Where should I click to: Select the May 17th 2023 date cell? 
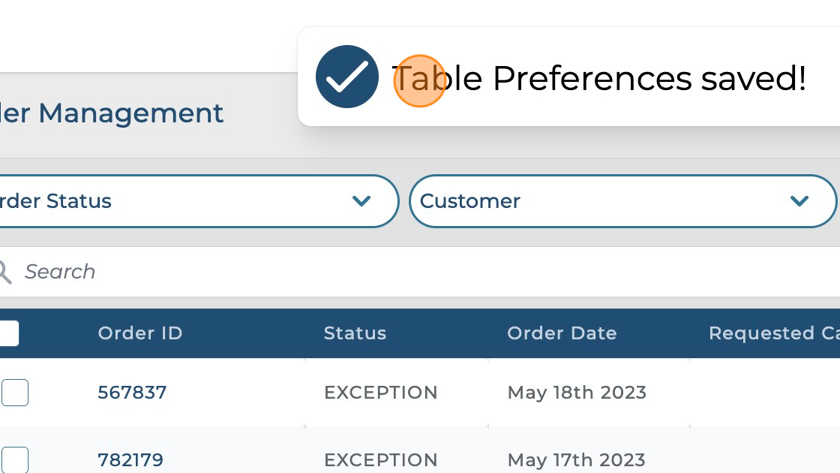[576, 460]
